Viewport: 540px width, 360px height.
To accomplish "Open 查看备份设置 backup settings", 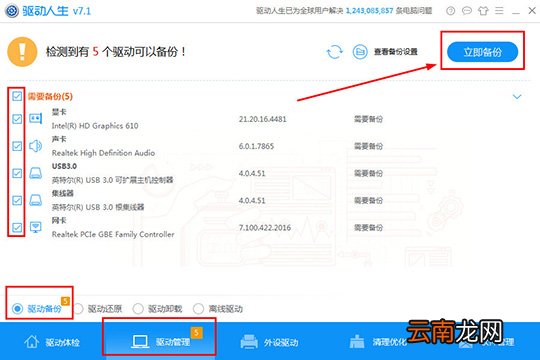I will [x=396, y=52].
